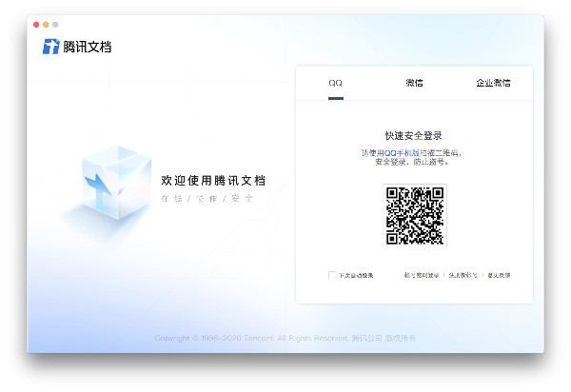Click the 快速安全登录 heading
The image size is (571, 392).
pyautogui.click(x=414, y=136)
